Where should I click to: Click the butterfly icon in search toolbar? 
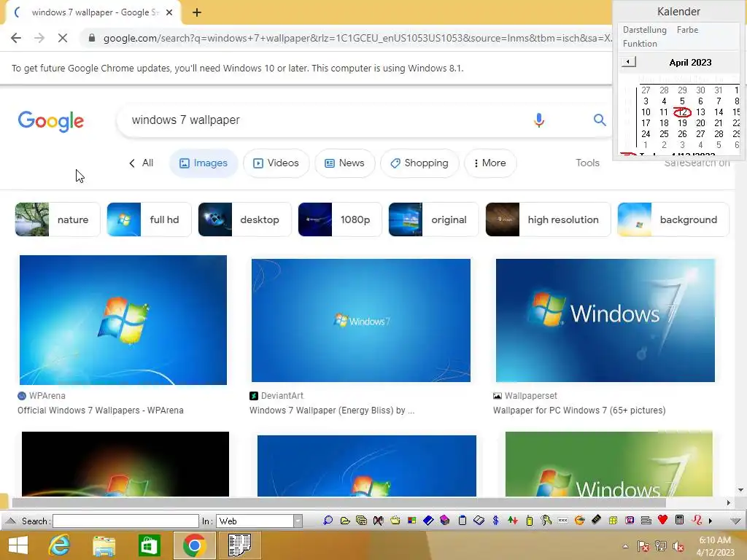[x=379, y=521]
